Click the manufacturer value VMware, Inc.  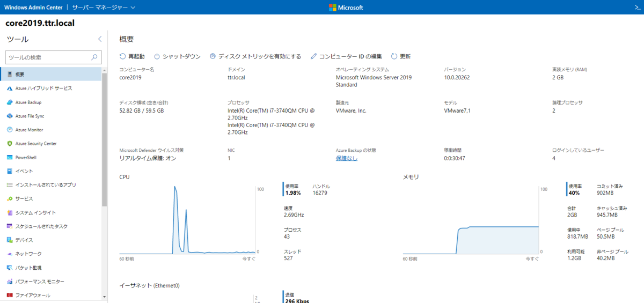click(x=351, y=110)
